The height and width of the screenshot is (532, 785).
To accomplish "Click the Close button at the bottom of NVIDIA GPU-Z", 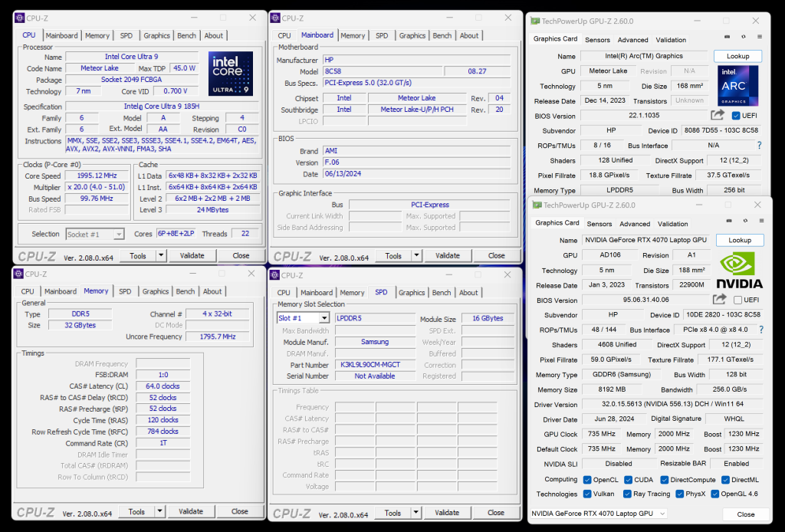I will pyautogui.click(x=746, y=514).
